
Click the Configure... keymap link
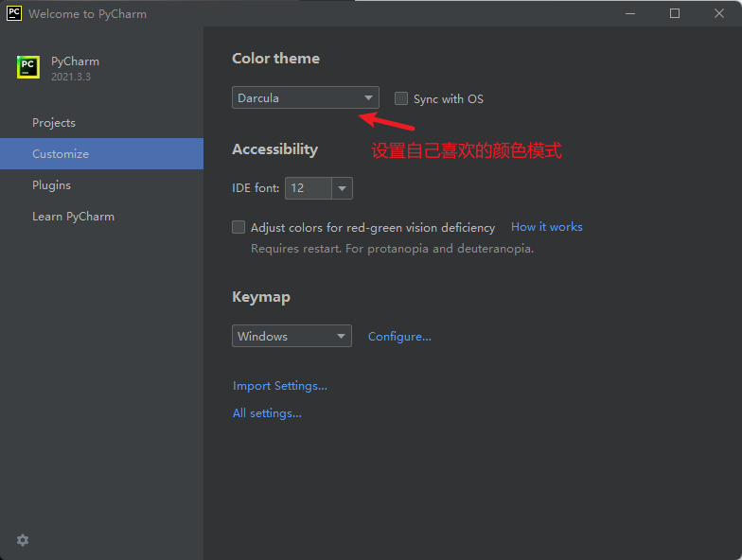(399, 337)
